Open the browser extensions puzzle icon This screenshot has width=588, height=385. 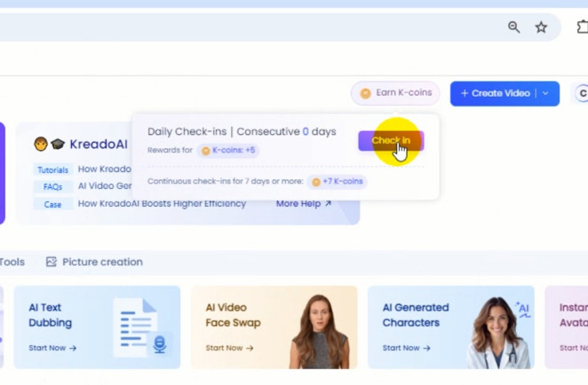(583, 27)
